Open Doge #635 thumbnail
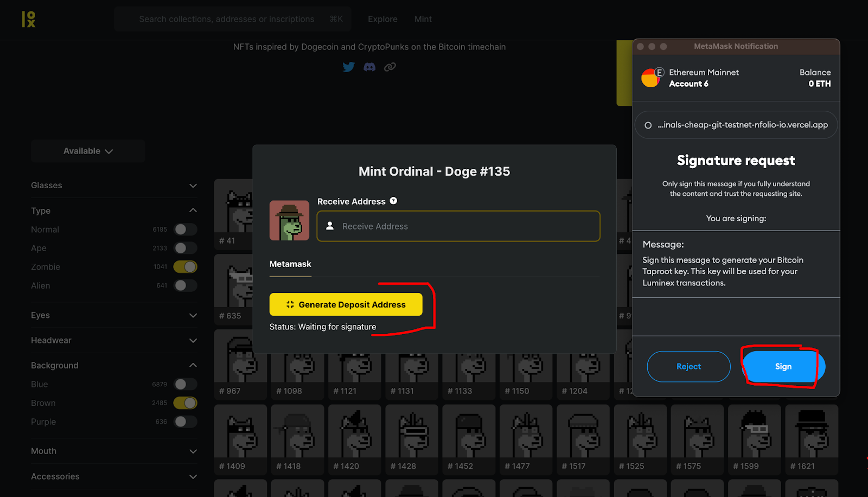 point(234,289)
